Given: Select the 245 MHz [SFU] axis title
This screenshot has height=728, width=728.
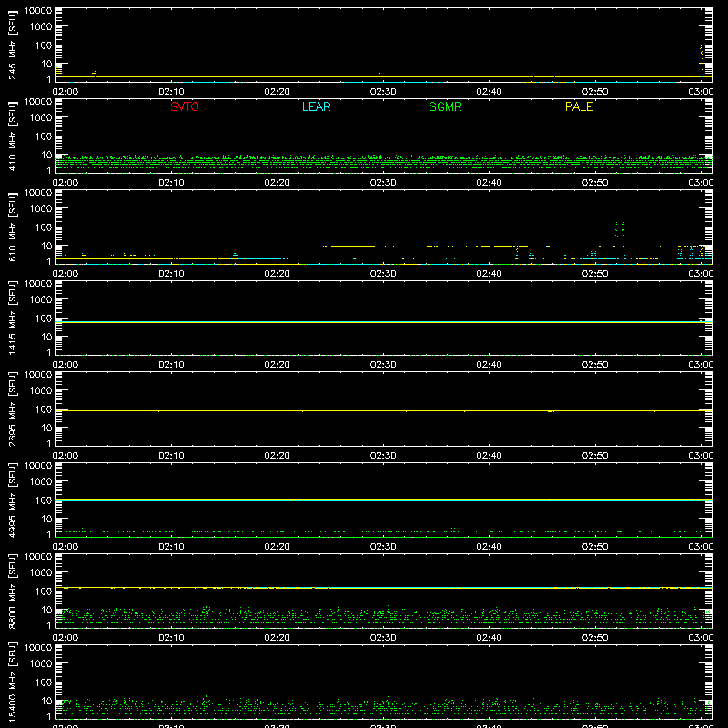Looking at the screenshot, I should (13, 45).
